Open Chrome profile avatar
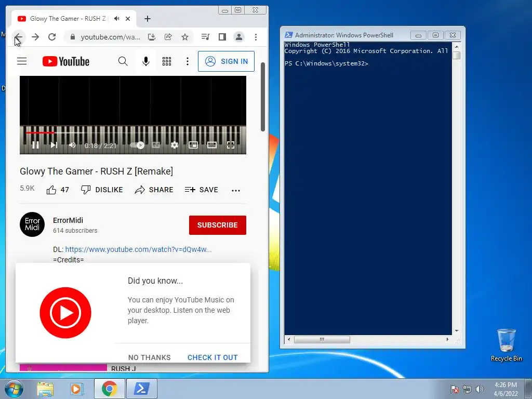Viewport: 532px width, 399px height. (x=239, y=37)
